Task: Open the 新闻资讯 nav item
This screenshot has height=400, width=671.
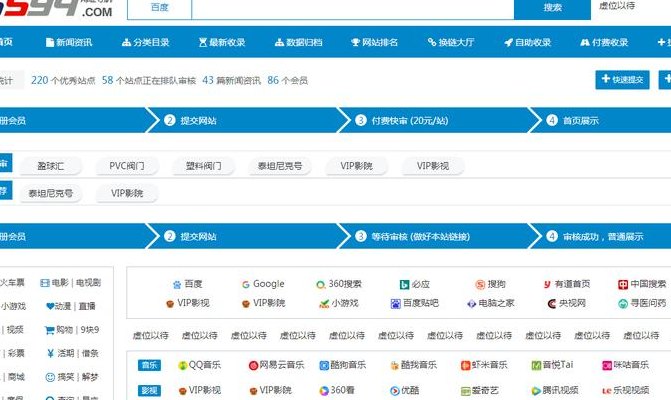Action: click(x=69, y=42)
